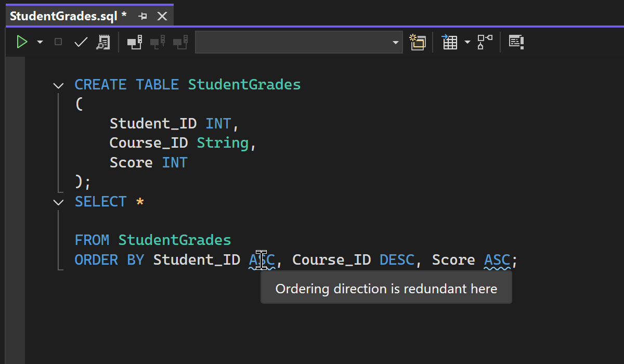
Task: Click the new query window icon
Action: [418, 42]
